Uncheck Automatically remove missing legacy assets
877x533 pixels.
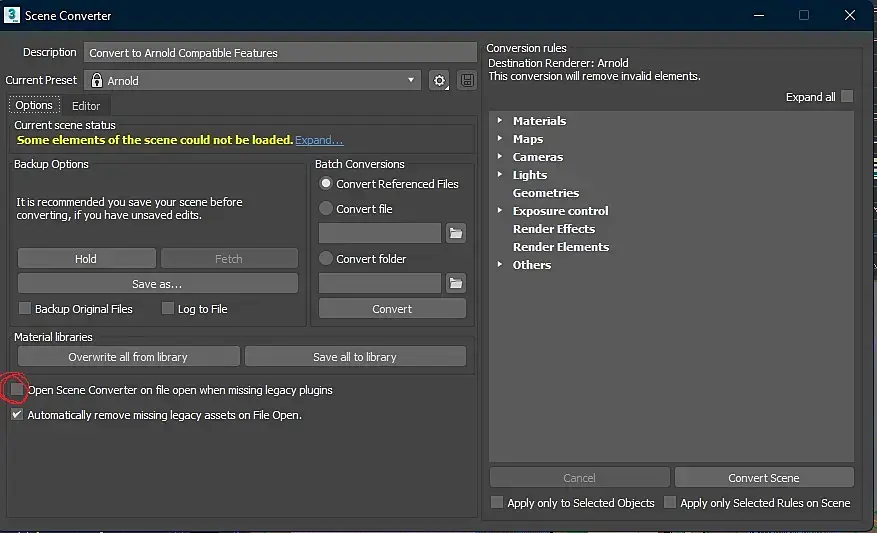pyautogui.click(x=17, y=414)
